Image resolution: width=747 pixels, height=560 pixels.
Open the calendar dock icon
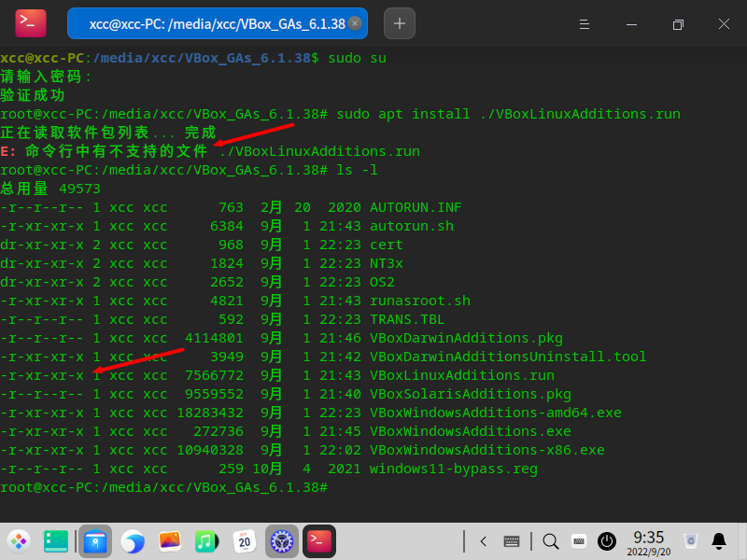coord(245,541)
